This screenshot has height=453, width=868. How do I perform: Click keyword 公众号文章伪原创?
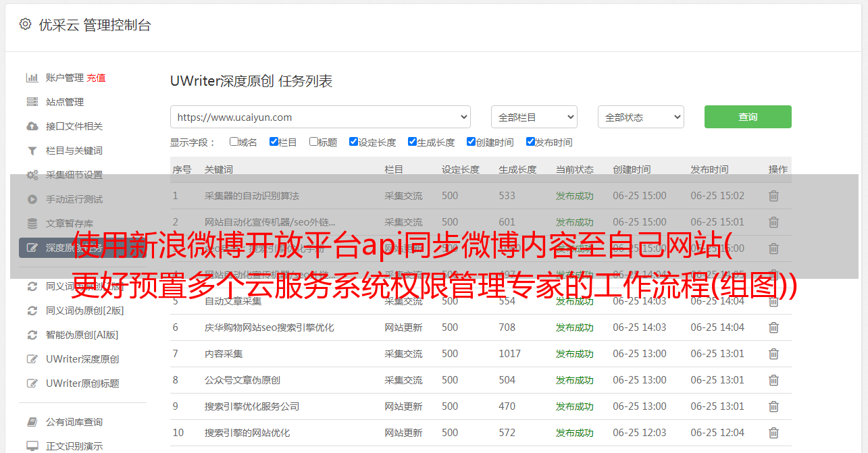click(x=242, y=380)
